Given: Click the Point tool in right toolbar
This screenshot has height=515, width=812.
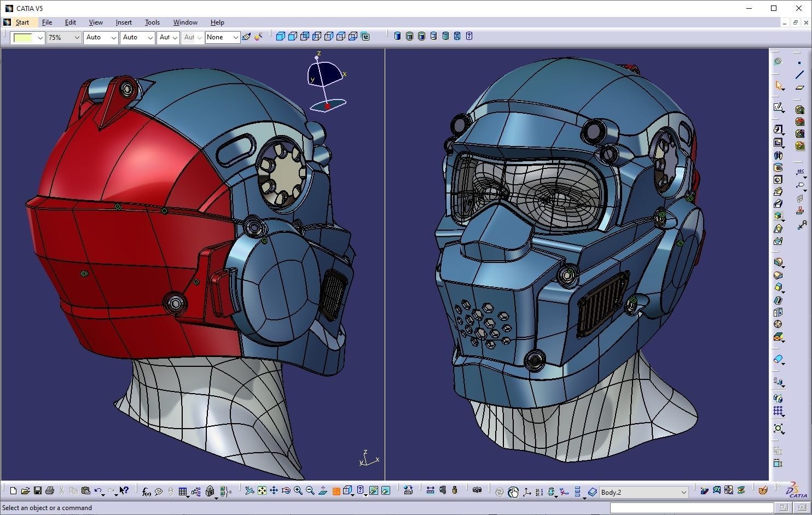Looking at the screenshot, I should click(x=799, y=63).
